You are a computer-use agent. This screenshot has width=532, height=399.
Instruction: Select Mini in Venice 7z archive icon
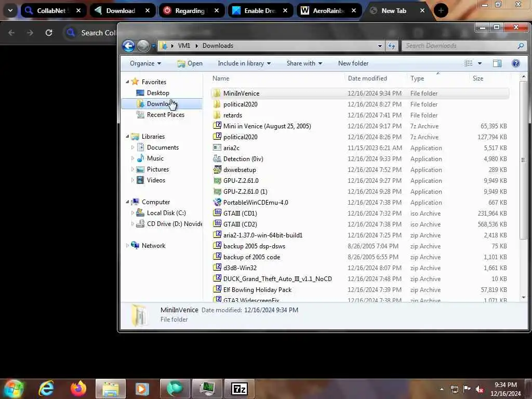pos(217,126)
